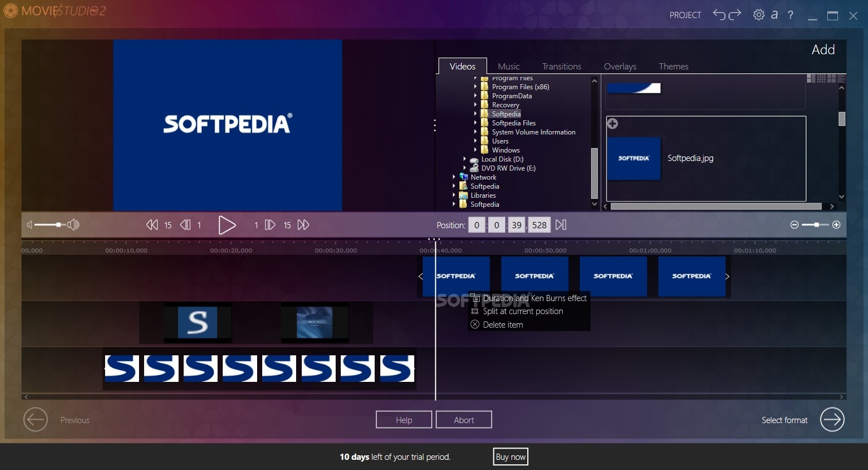
Task: Click the timeline zoom slider handle
Action: point(817,225)
